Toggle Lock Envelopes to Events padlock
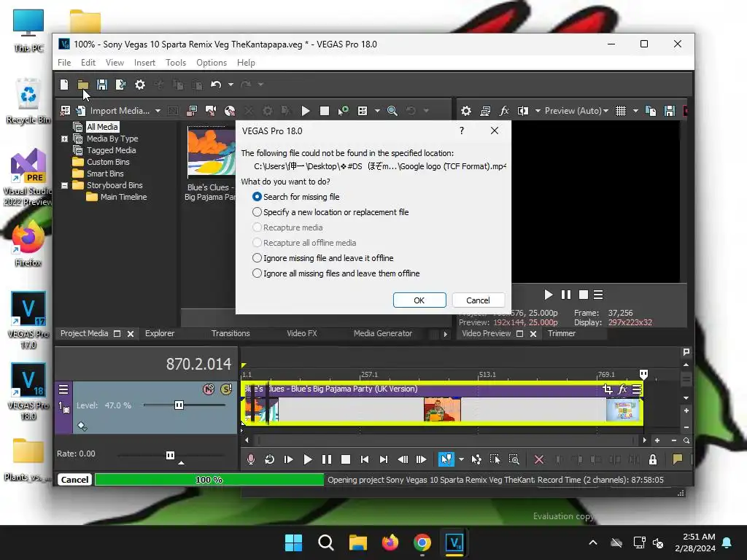Screen dimensions: 747x560 653,459
